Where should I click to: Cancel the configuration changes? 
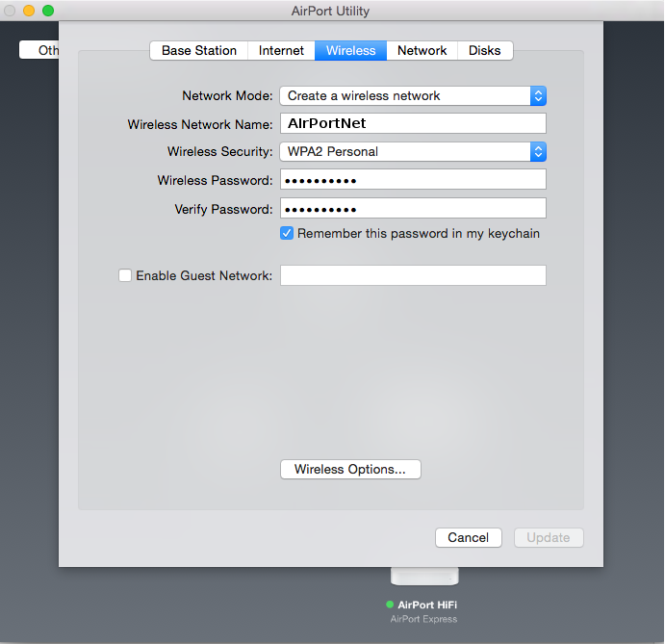pos(469,537)
